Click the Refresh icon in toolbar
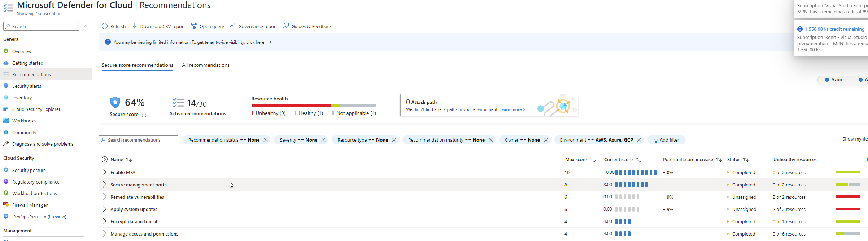 105,26
